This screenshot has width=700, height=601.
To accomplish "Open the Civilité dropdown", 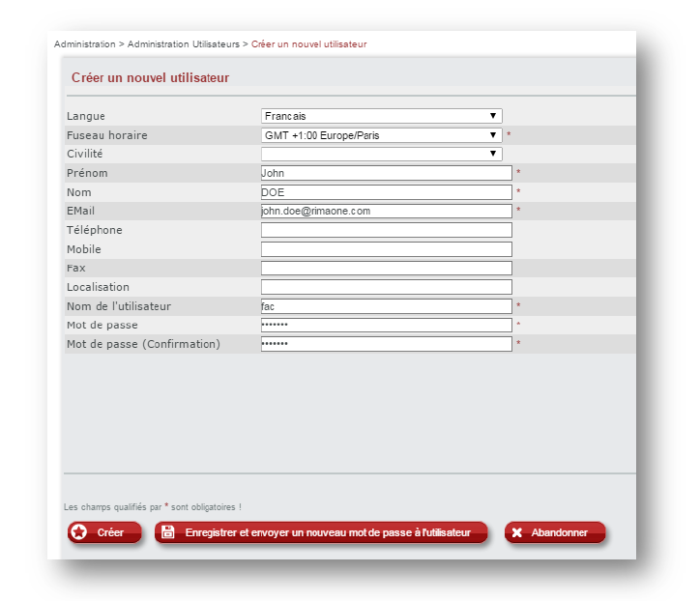I will (x=381, y=154).
